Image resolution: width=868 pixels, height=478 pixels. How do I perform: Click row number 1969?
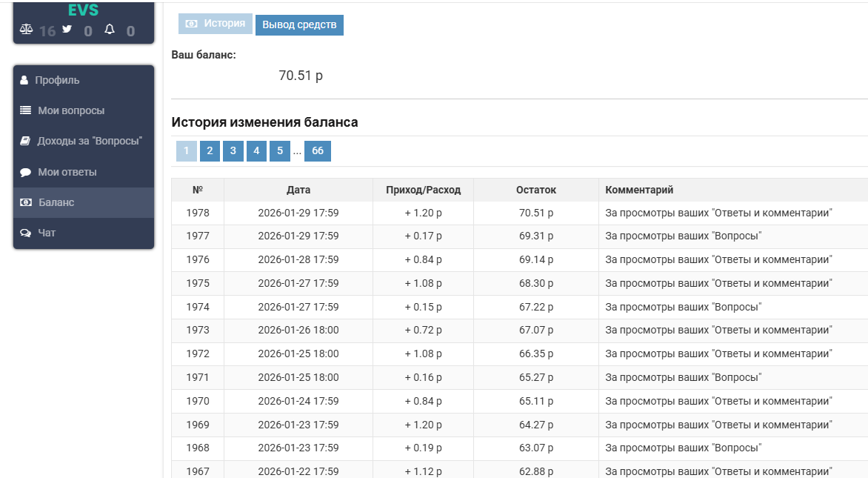[x=198, y=425]
